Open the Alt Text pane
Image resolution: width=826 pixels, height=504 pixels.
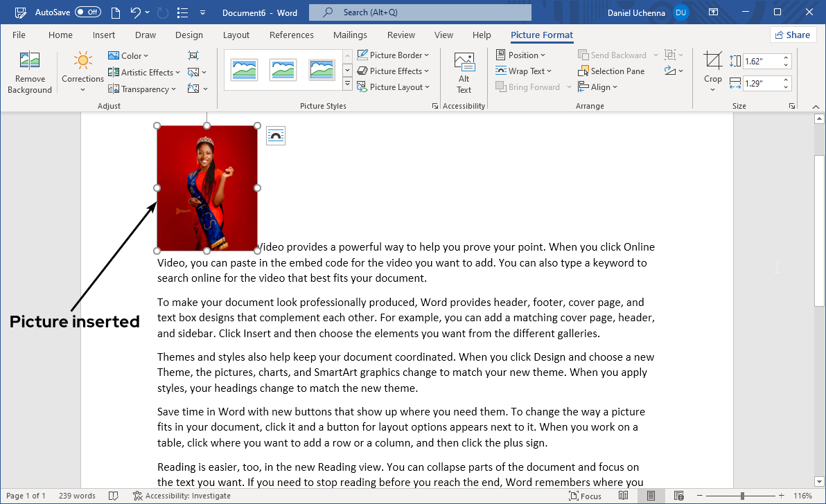pos(464,71)
